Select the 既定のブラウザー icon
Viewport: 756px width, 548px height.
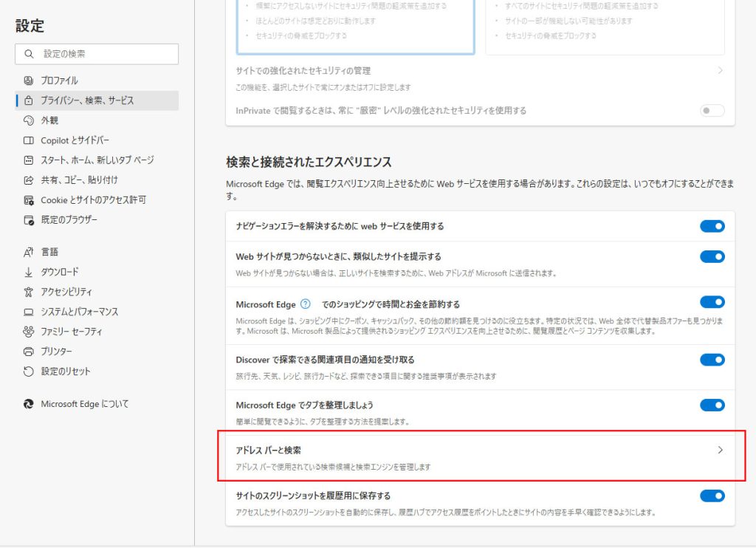[29, 220]
